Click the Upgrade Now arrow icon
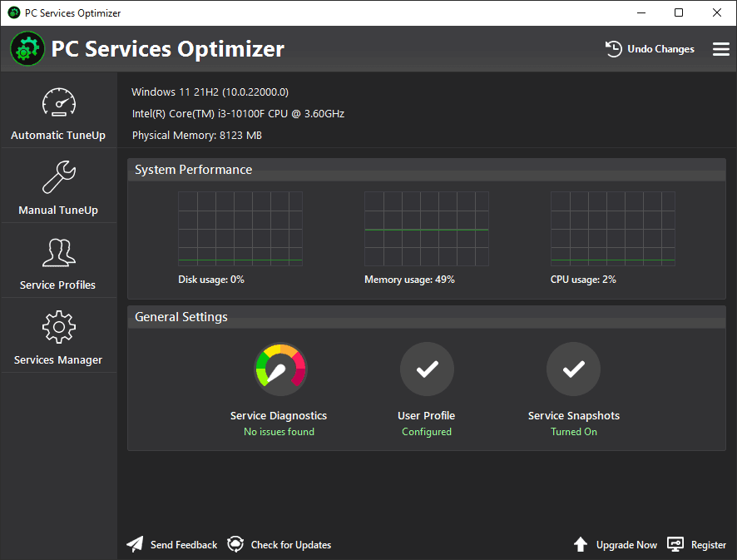This screenshot has width=737, height=560. [581, 544]
